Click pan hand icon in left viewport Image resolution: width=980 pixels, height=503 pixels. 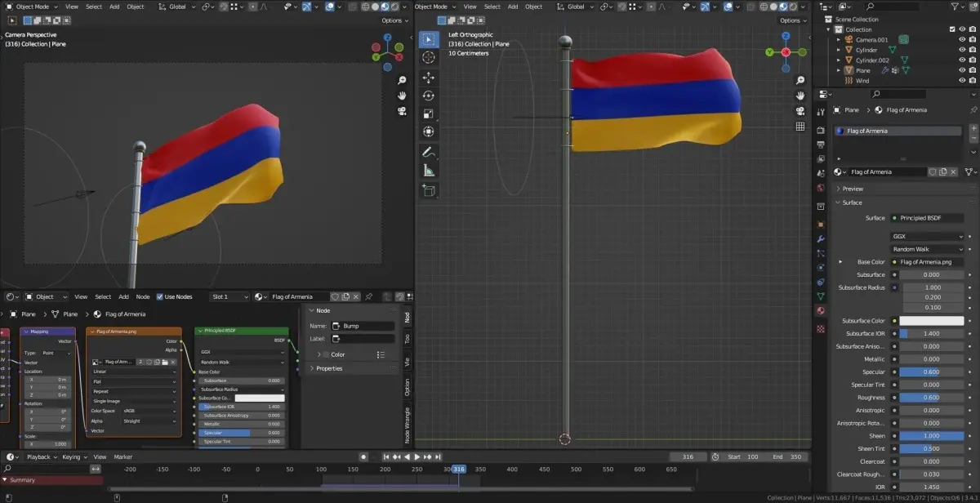403,96
